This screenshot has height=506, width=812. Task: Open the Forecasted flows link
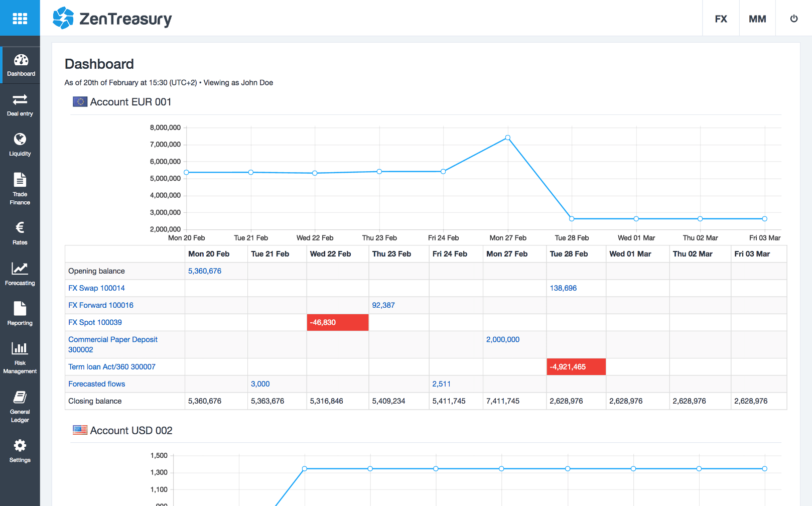coord(97,384)
